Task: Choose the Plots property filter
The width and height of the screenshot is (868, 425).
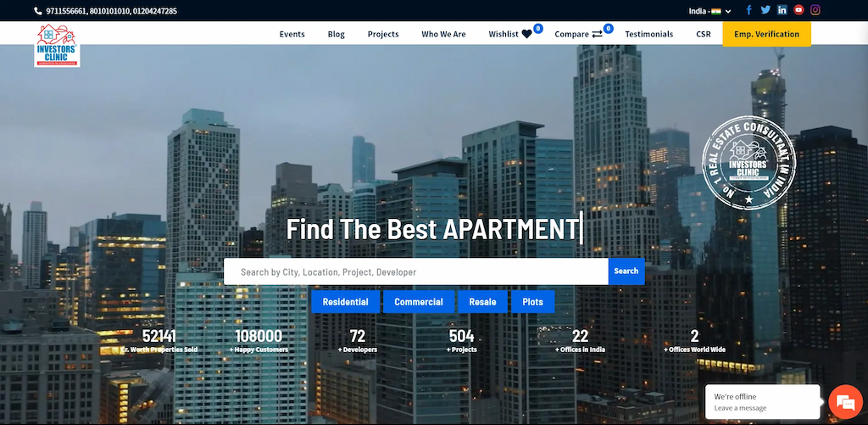Action: [x=532, y=302]
